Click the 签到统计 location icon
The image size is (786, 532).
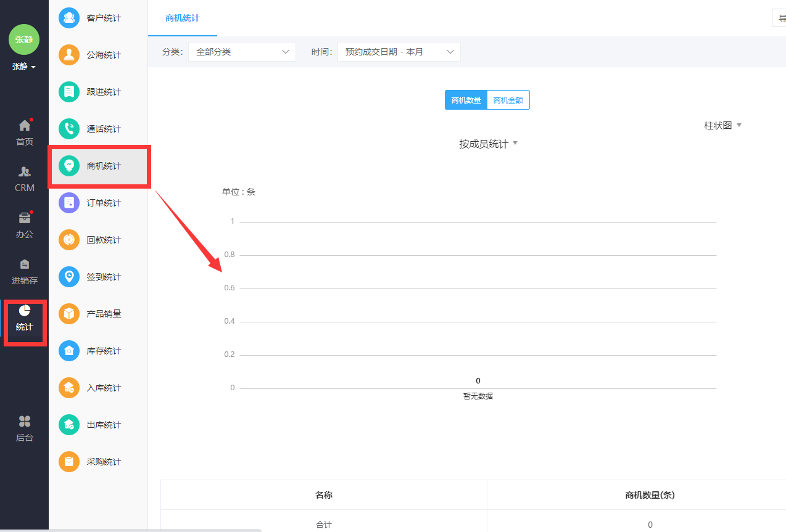coord(69,277)
